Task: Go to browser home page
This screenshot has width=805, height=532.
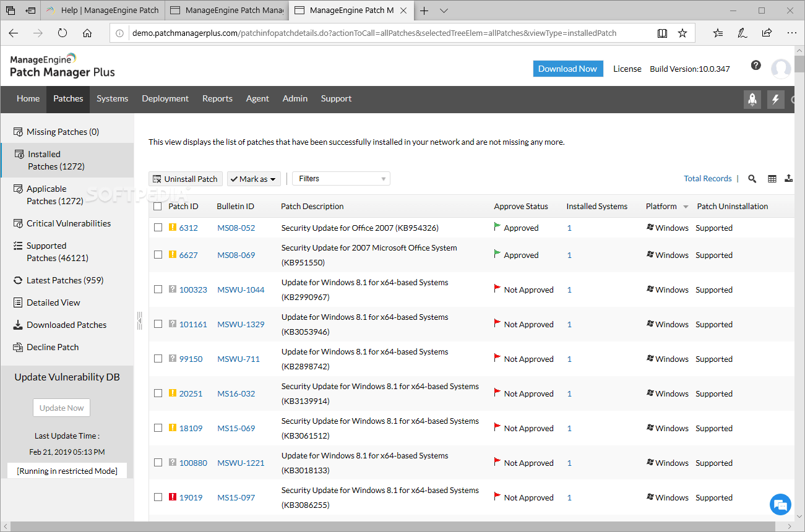Action: pos(87,33)
